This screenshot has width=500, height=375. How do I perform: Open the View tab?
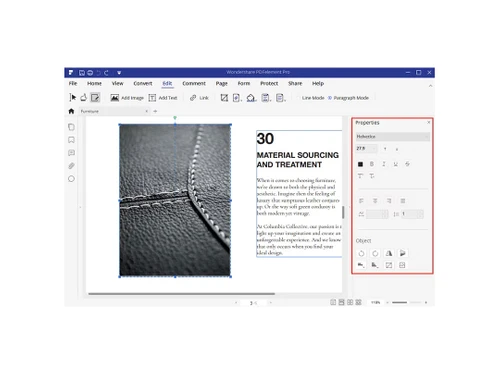117,83
